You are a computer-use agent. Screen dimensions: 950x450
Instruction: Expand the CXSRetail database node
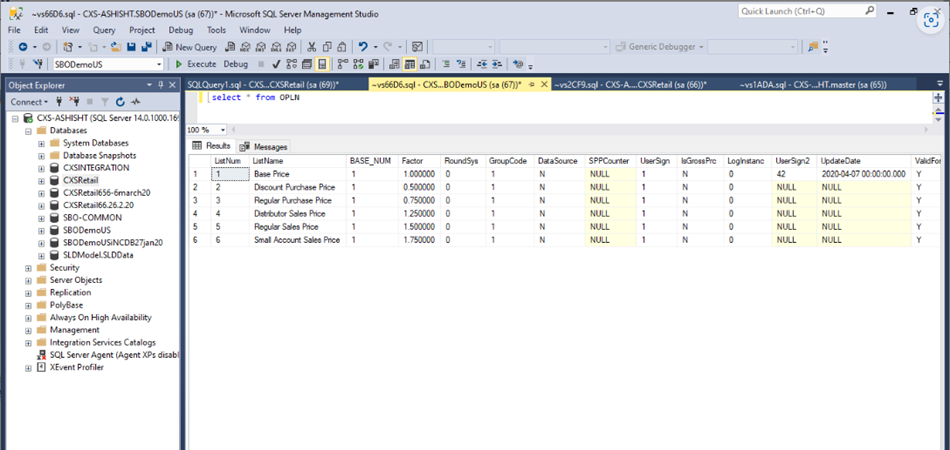41,180
